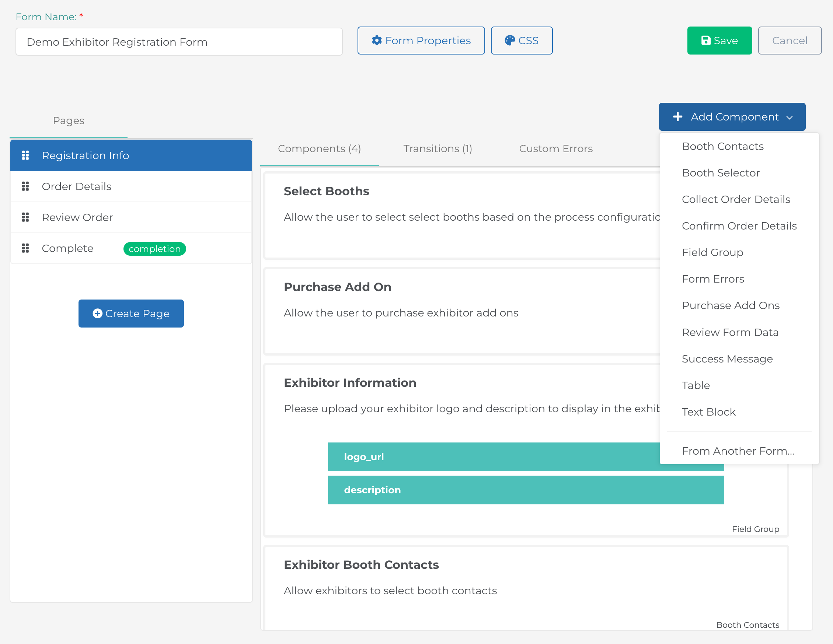Choose Purchase Add Ons menu item

739,305
